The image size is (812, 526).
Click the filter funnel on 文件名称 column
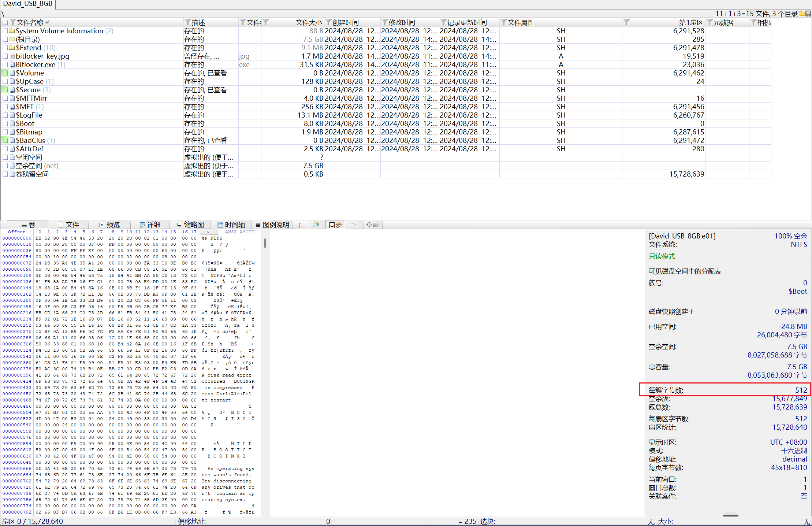(13, 23)
